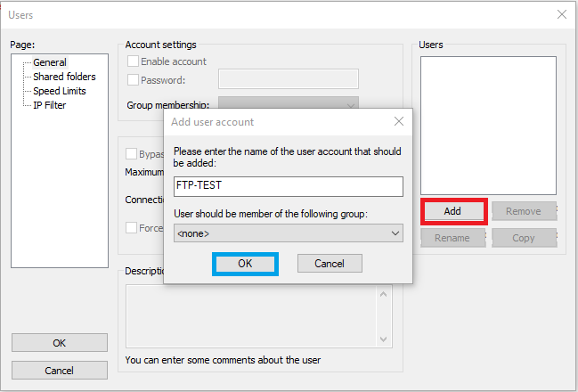Toggle the Force checkbox
Viewport: 578px width, 392px height.
(131, 227)
